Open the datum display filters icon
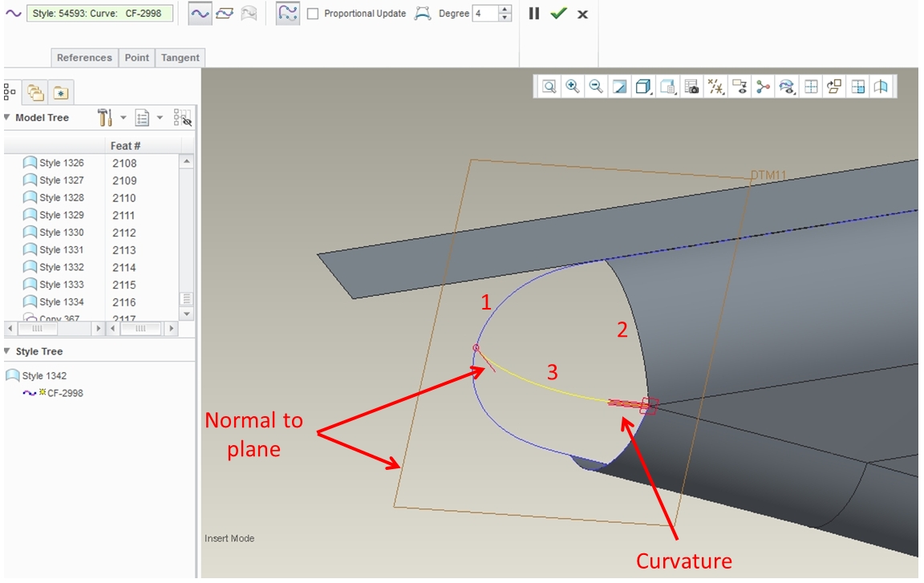The image size is (924, 583). tap(715, 87)
